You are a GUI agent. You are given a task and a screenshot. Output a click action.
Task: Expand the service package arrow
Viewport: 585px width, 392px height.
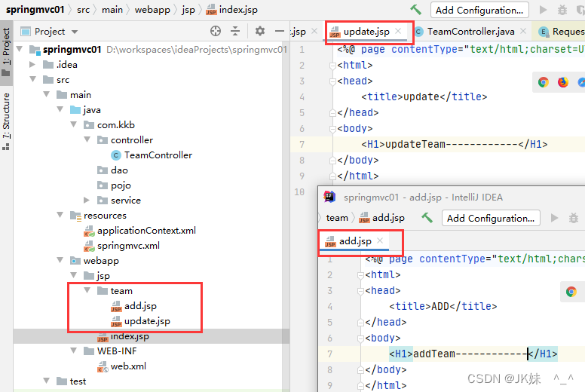[87, 201]
